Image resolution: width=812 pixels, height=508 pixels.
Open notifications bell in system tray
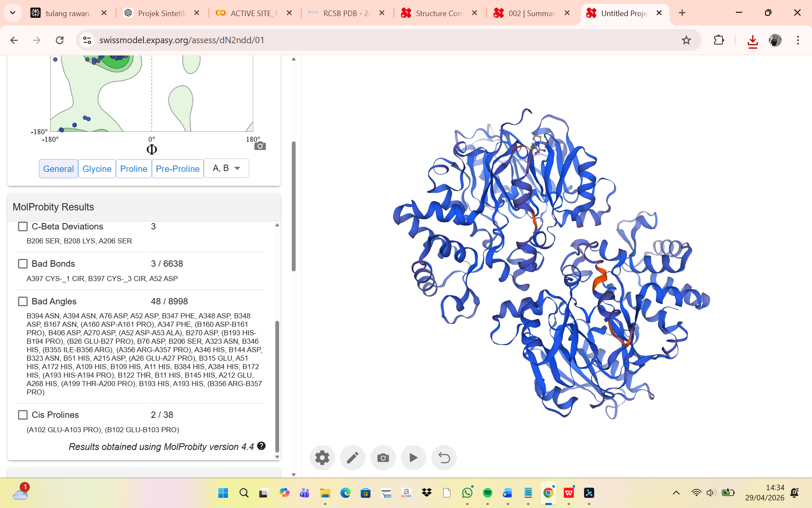pos(795,493)
